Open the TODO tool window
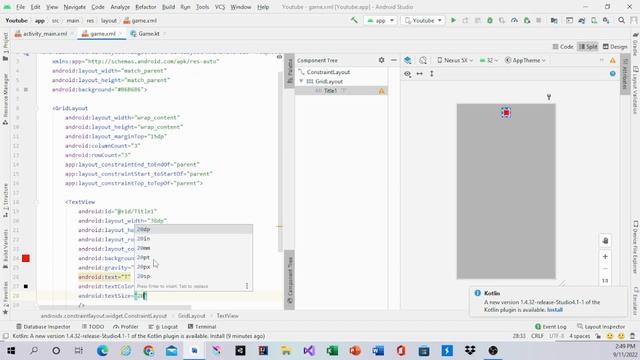 coord(93,327)
